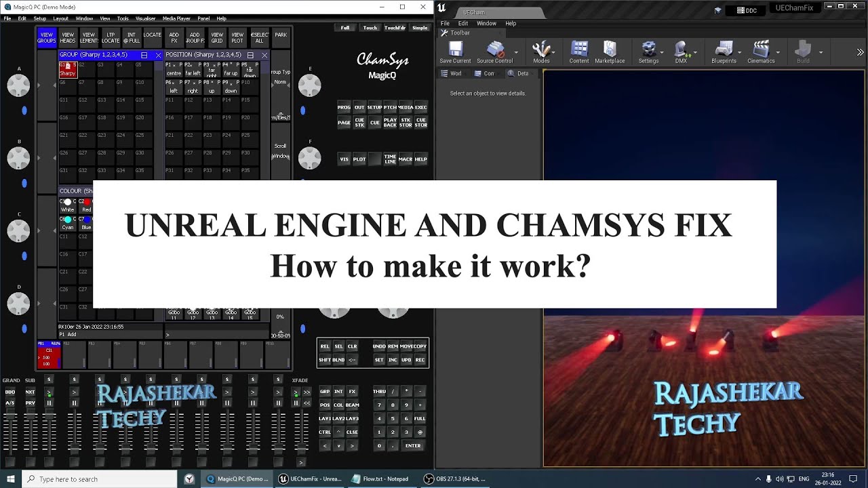Click the VIEW HEADS soft button
Viewport: 868px width, 488px height.
click(68, 37)
